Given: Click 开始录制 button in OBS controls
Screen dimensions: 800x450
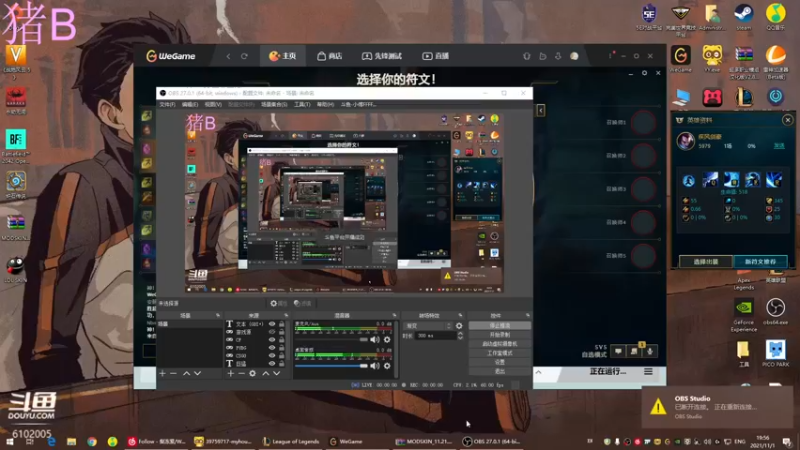Looking at the screenshot, I should pos(499,335).
